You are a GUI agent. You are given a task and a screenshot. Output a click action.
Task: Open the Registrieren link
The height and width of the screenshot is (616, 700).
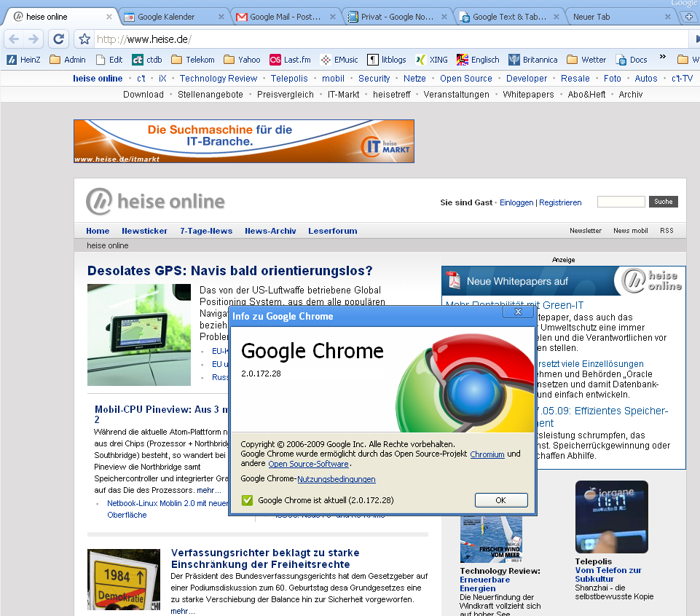(x=560, y=202)
